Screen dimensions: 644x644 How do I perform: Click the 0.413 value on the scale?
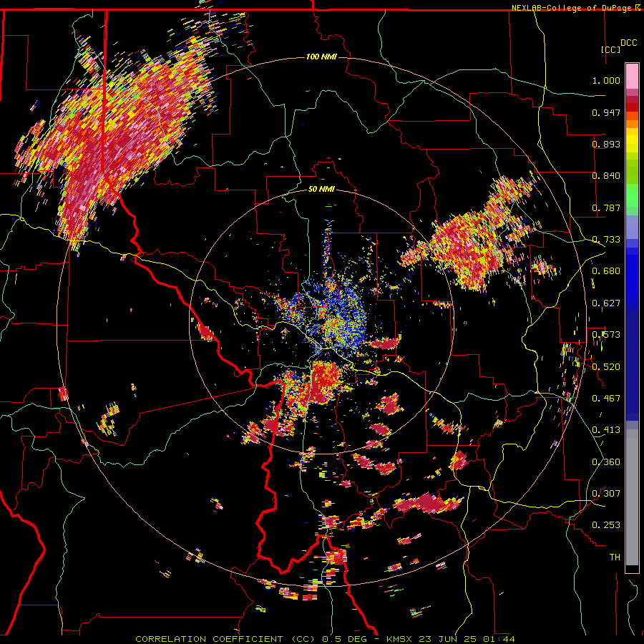tap(606, 430)
